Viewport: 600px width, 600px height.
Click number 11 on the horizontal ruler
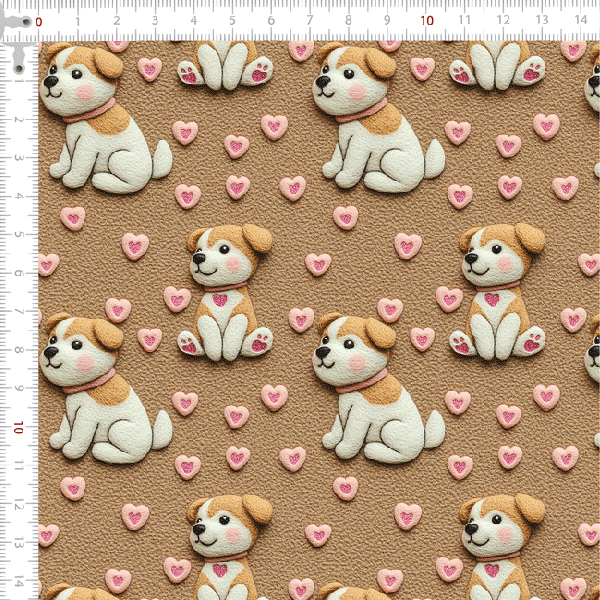coord(465,20)
